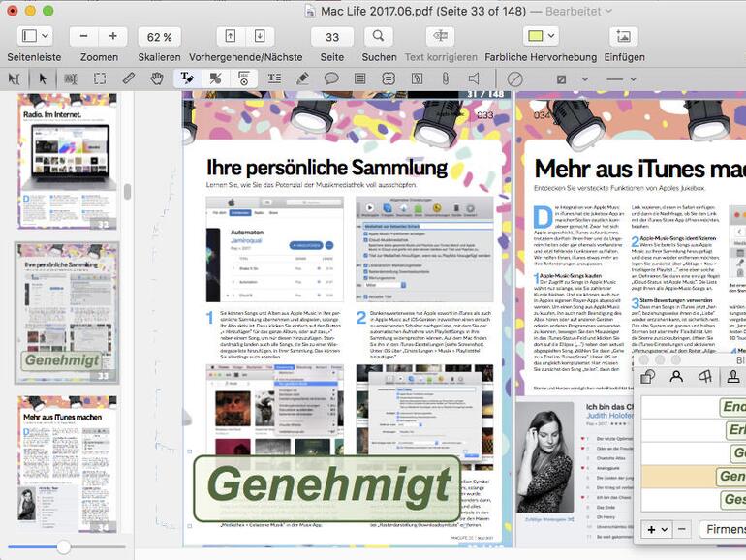Screen dimensions: 746x560
Task: Zoom out with the minus button
Action: 83,36
